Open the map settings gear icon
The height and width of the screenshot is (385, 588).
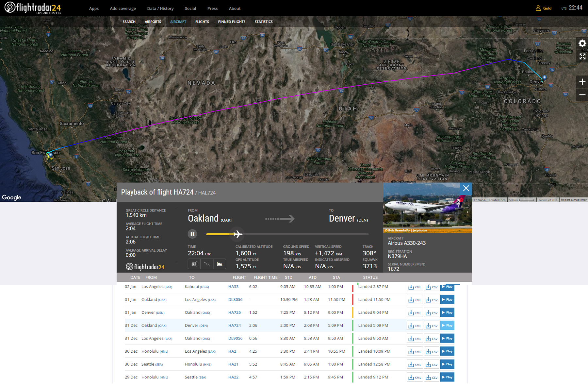(582, 43)
